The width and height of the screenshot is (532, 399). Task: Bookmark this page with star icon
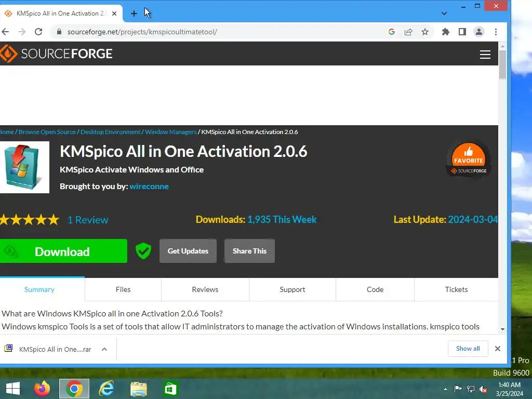(425, 32)
